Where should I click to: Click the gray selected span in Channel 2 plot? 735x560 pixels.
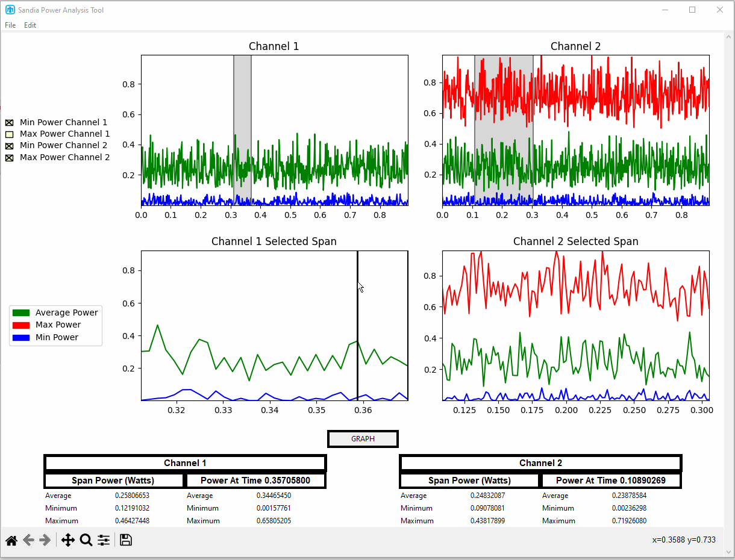tap(504, 130)
